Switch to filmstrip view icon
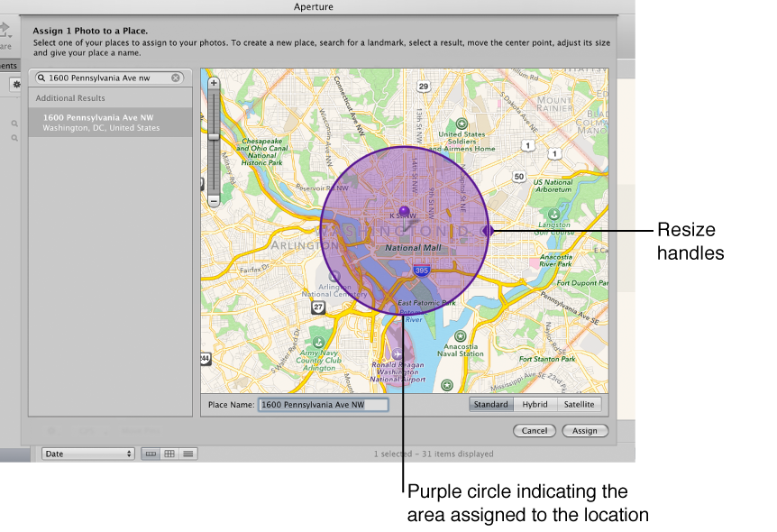 [x=151, y=454]
